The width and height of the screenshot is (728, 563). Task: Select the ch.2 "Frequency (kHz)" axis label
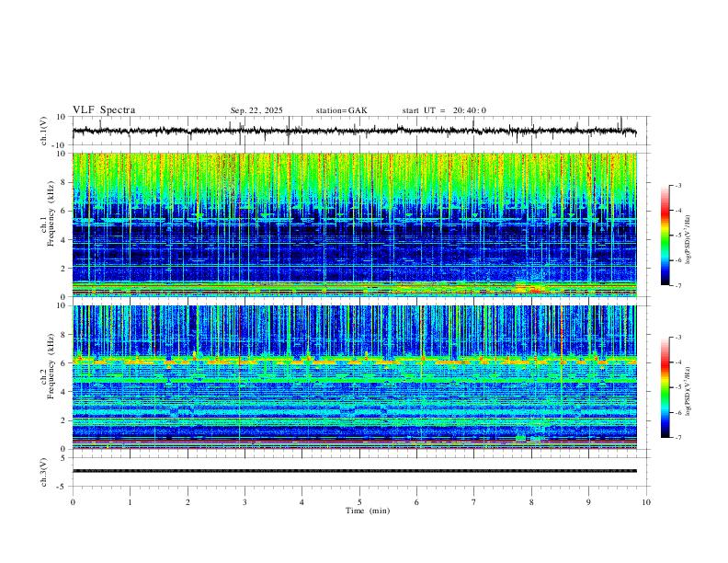(x=51, y=366)
